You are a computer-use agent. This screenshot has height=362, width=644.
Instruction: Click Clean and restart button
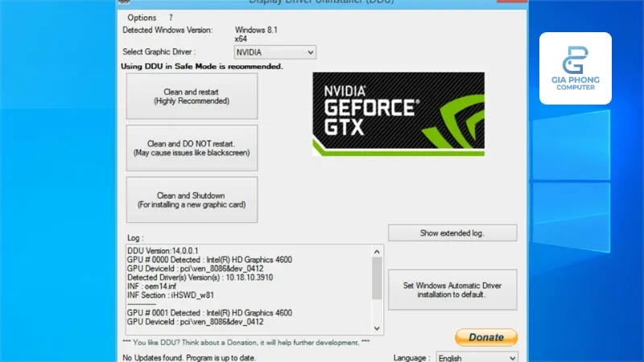click(192, 97)
